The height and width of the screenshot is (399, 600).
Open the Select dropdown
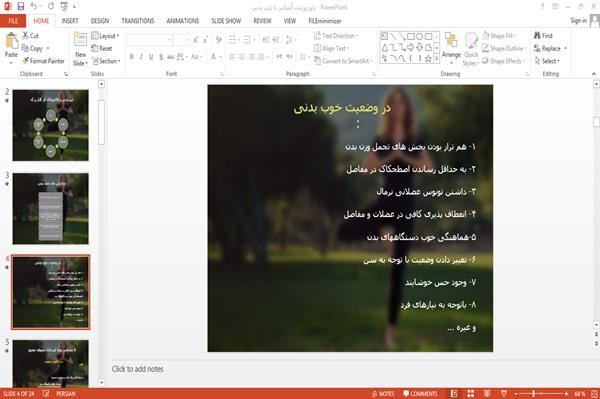click(x=547, y=61)
